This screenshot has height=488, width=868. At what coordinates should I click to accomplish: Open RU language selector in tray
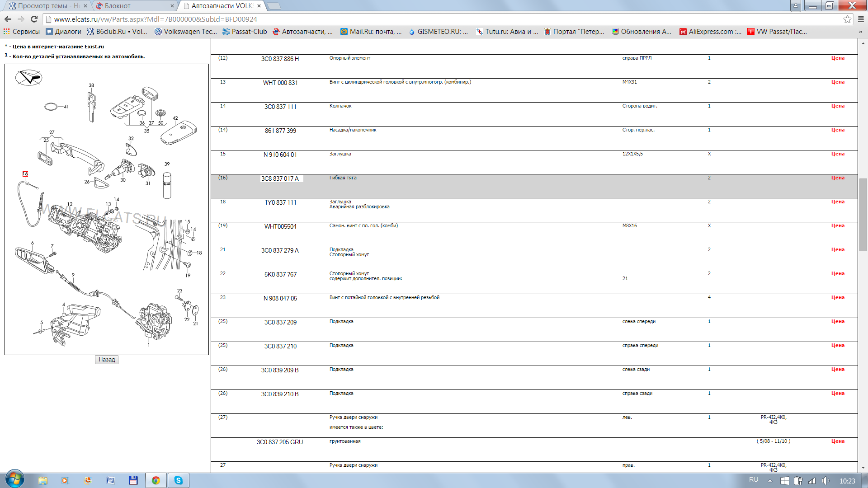(753, 480)
